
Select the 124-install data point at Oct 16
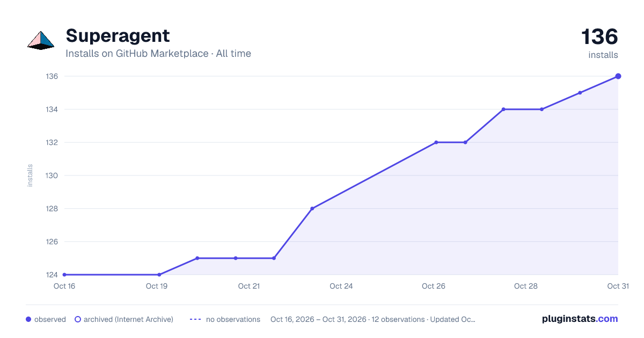pyautogui.click(x=64, y=275)
